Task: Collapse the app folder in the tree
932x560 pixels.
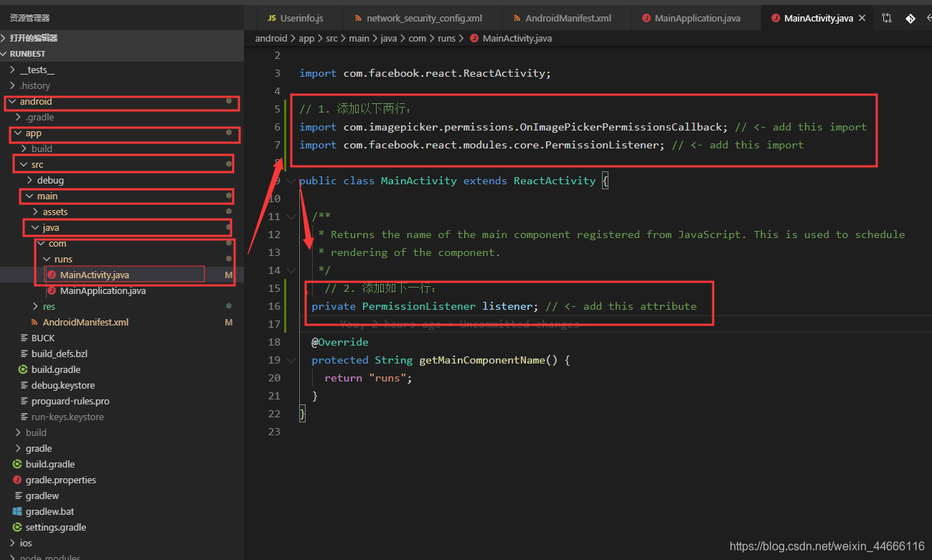Action: 122,133
